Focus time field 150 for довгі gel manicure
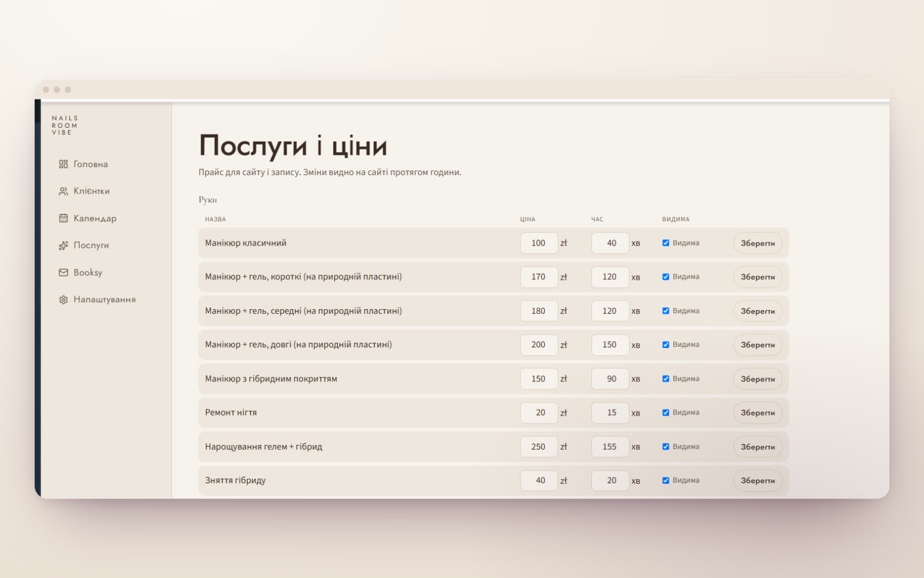Viewport: 924px width, 578px height. coord(610,344)
